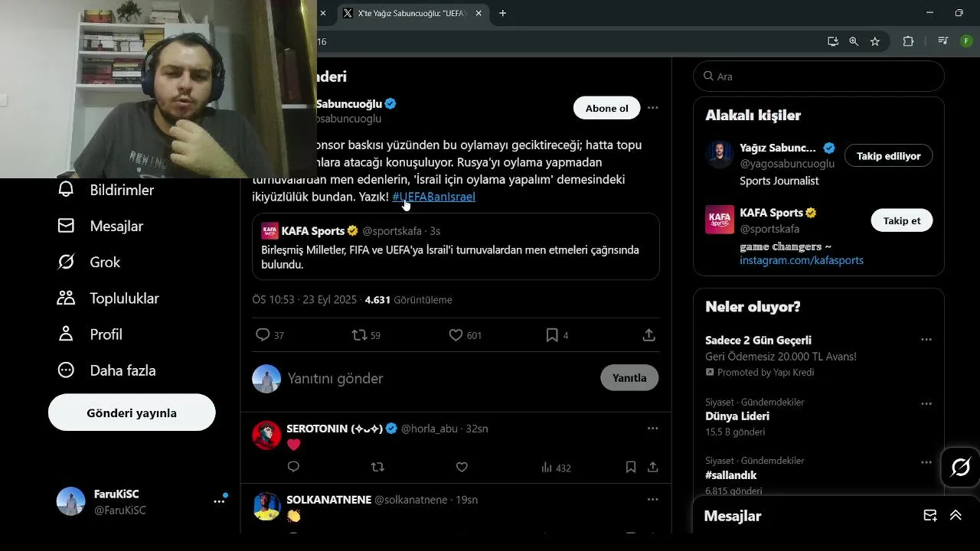Expand the Mesajlar drawer
The height and width of the screenshot is (551, 980).
coord(955,516)
